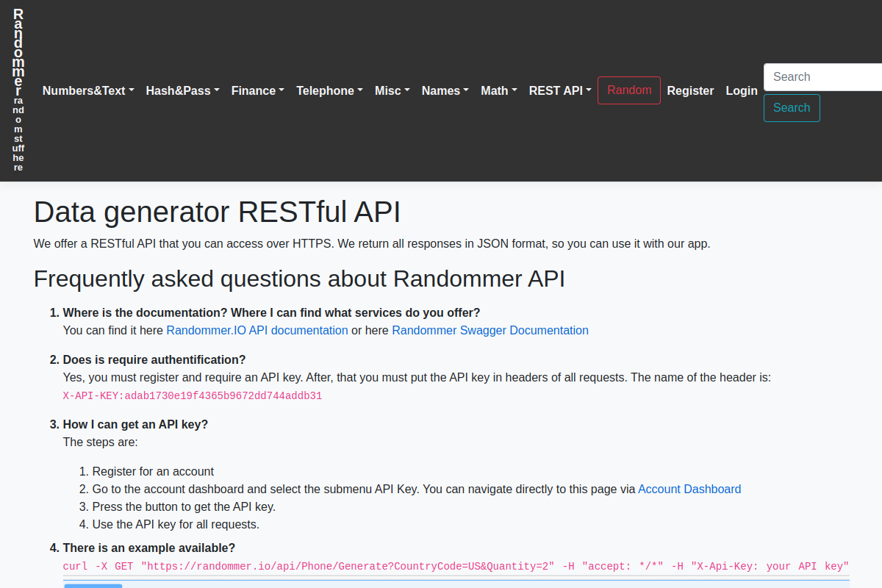Click question 'How I can get an API key?'
The image size is (882, 588).
coord(135,424)
